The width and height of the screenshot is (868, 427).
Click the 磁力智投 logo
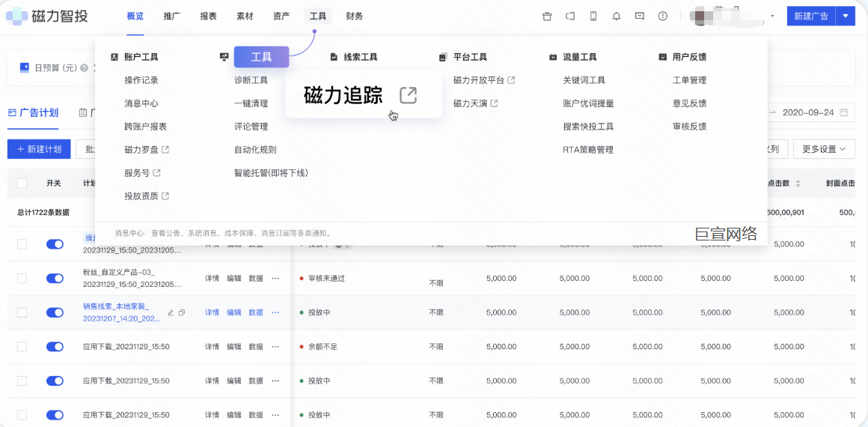[x=47, y=16]
